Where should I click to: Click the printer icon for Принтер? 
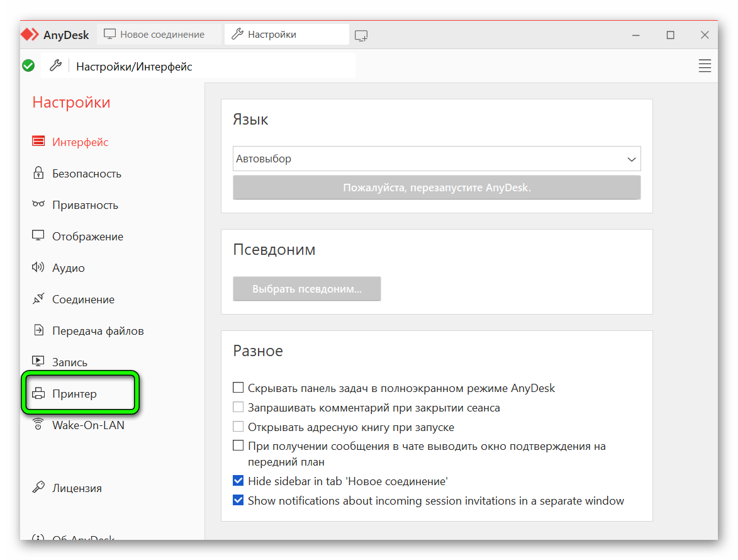pos(38,393)
